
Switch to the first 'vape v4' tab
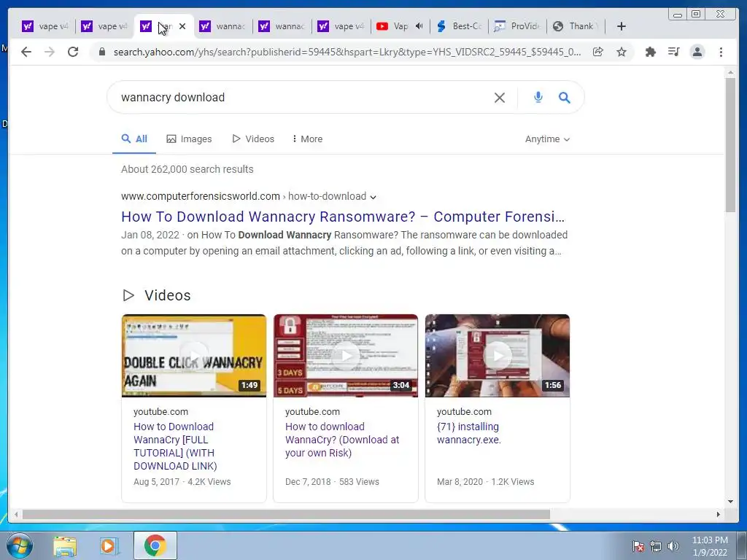[45, 26]
